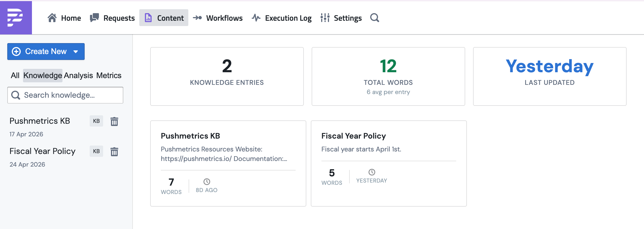Click the 5 WORDS count on Fiscal card
This screenshot has height=229, width=644.
[332, 177]
